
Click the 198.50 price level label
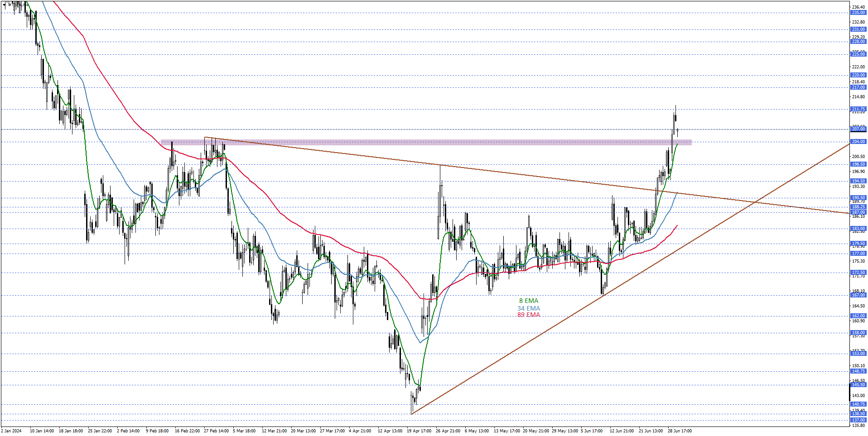pyautogui.click(x=858, y=164)
